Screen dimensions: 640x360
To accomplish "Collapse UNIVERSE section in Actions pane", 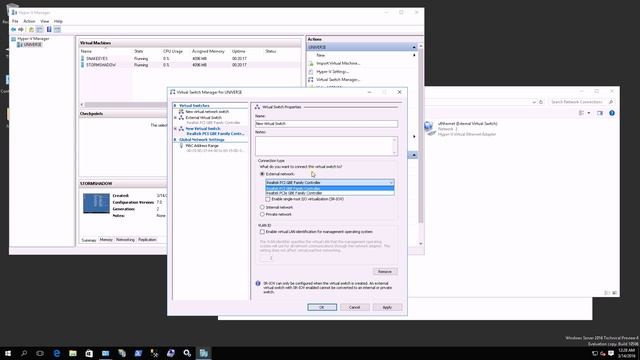I will click(x=413, y=47).
